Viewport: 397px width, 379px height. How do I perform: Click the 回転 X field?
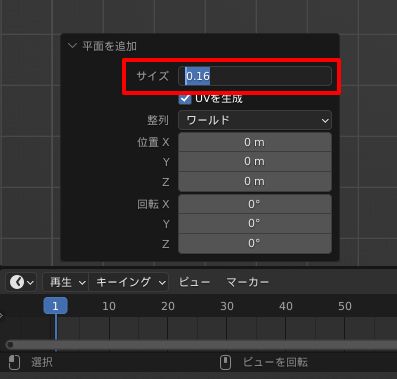click(255, 204)
